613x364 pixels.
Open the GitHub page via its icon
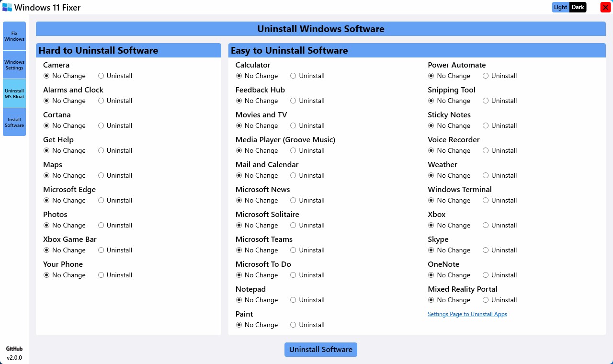pyautogui.click(x=14, y=349)
